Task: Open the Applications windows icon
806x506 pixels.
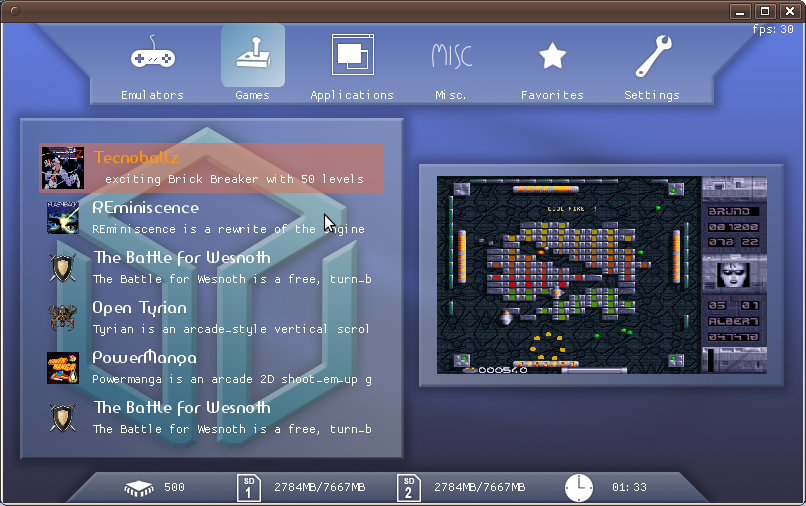Action: coord(352,55)
